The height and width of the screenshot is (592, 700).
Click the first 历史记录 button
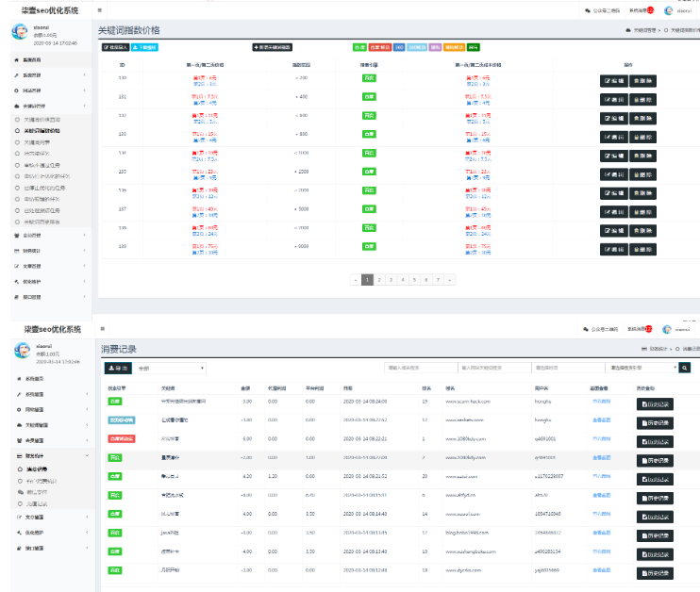pos(656,401)
